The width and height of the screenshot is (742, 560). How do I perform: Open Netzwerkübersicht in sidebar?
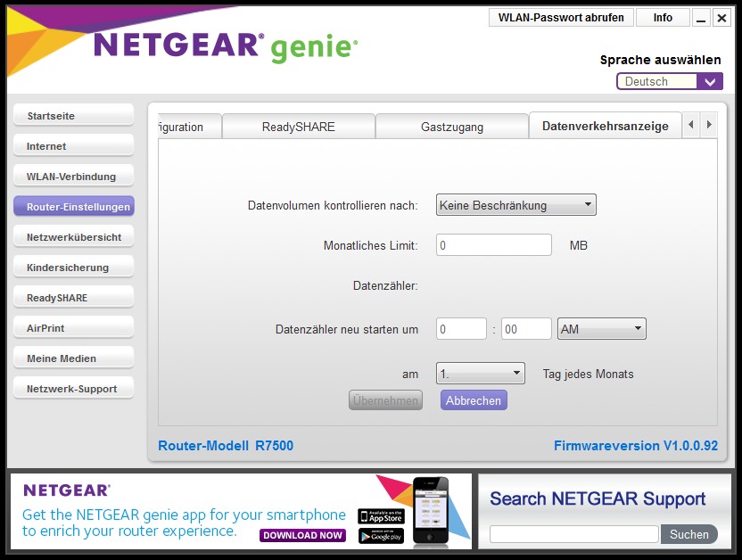(74, 237)
